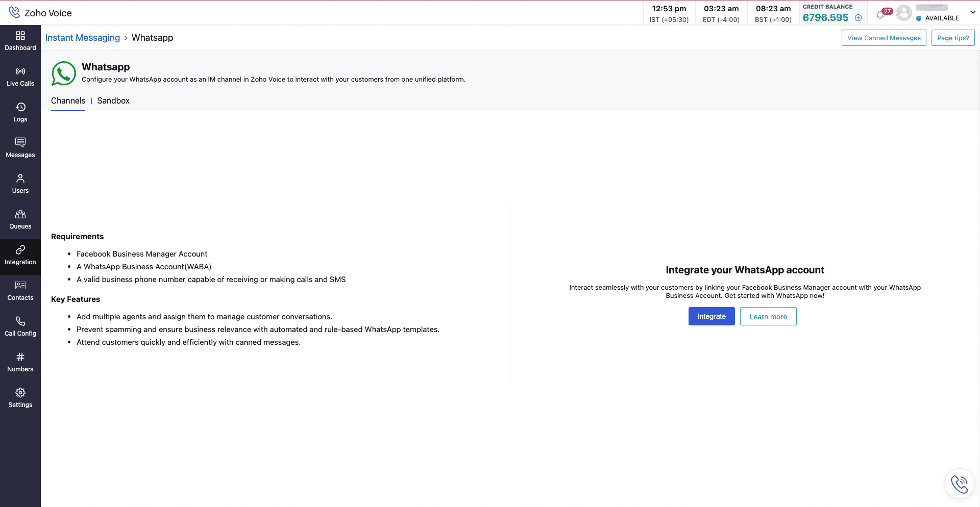Viewport: 980px width, 507px height.
Task: Open Settings gear in sidebar
Action: point(20,398)
